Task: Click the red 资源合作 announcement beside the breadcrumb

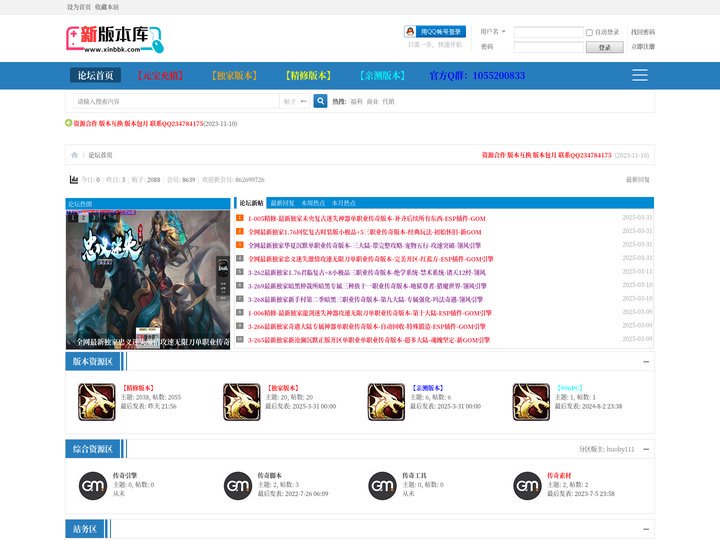Action: click(x=546, y=155)
